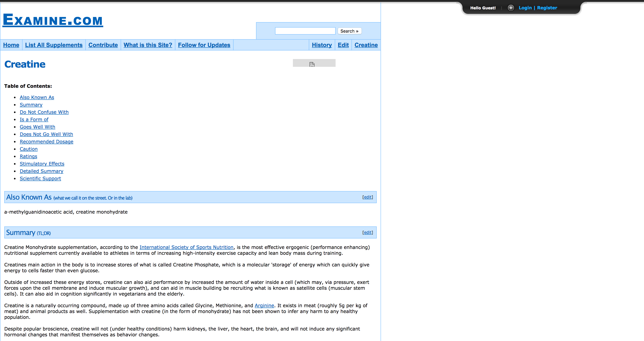Jump to Do Not Confuse With

point(44,112)
